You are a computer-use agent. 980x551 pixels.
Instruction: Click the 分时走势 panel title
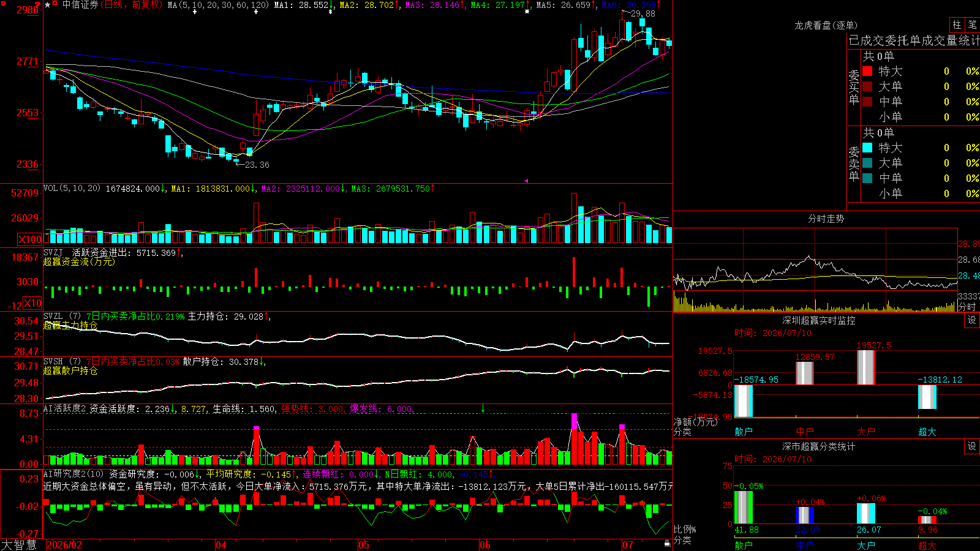click(x=826, y=219)
